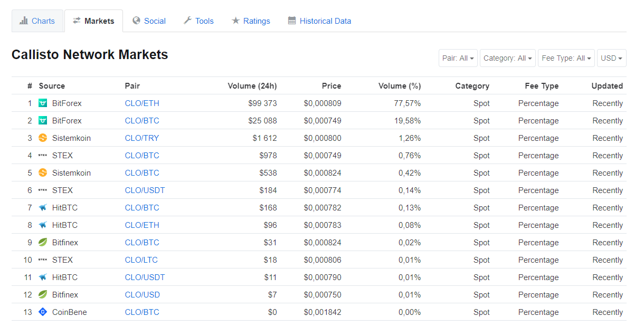Click HitBTC logo in row 7
Image resolution: width=644 pixels, height=336 pixels.
pos(43,208)
